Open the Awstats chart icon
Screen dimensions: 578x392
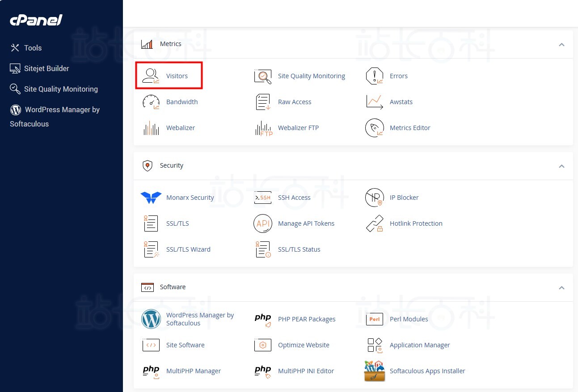click(x=375, y=102)
